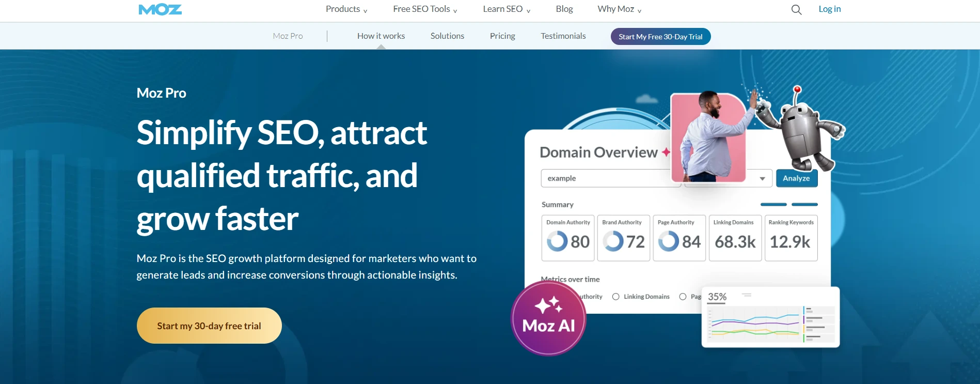Click the 35% metrics line chart thumbnail

click(x=770, y=318)
